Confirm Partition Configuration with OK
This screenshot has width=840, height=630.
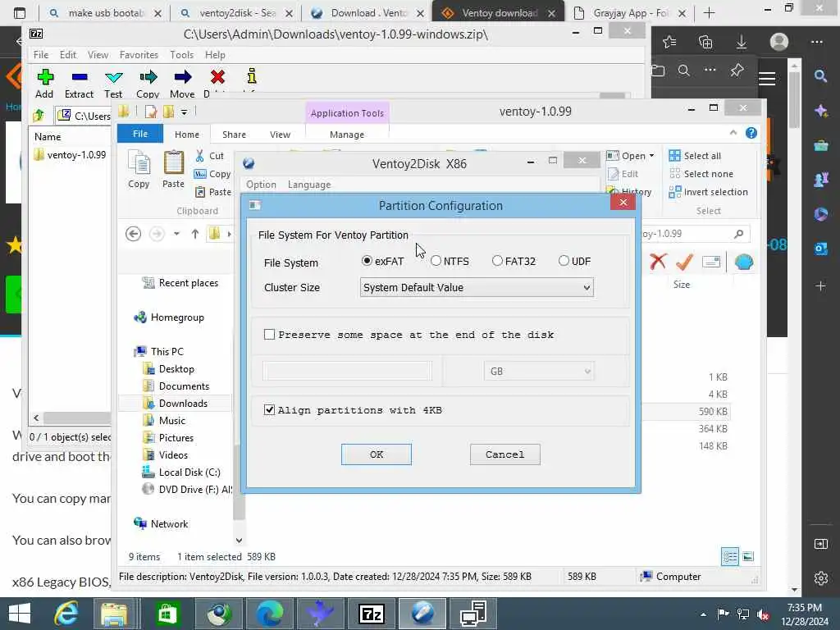[376, 454]
